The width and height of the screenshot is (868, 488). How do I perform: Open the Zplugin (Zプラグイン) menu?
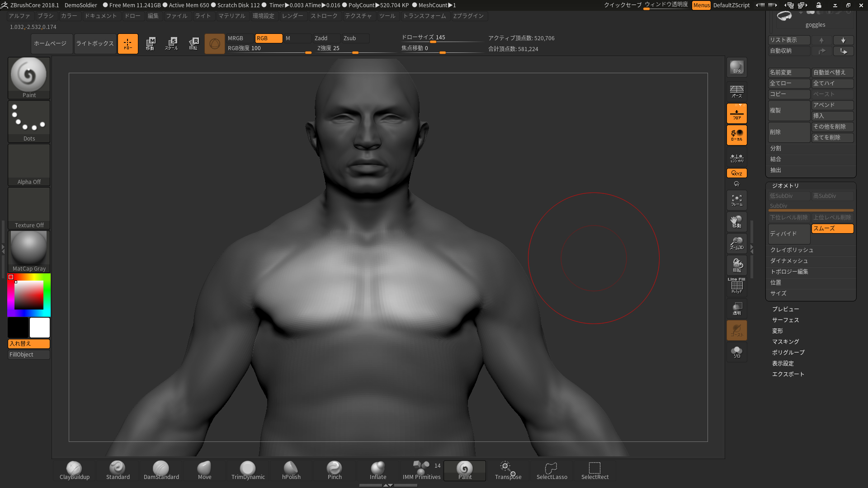468,16
